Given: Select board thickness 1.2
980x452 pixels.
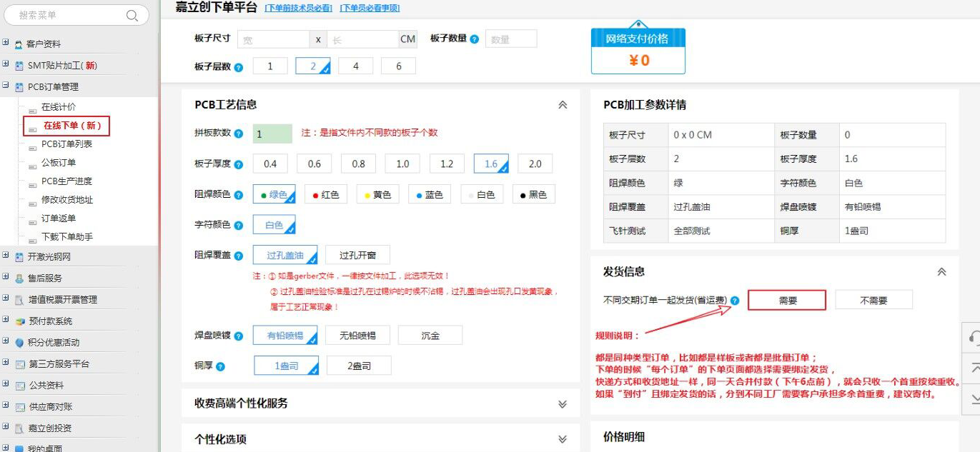Looking at the screenshot, I should tap(447, 164).
